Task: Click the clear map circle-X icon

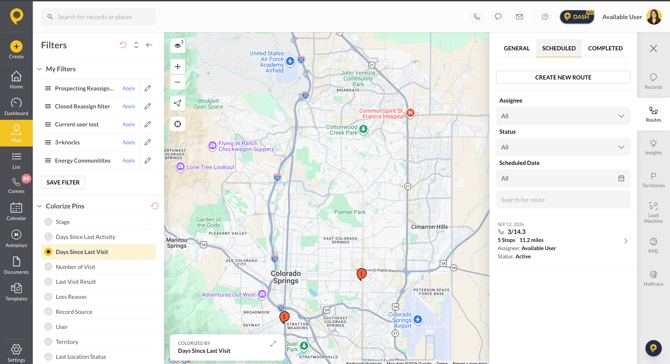Action: coord(178,124)
